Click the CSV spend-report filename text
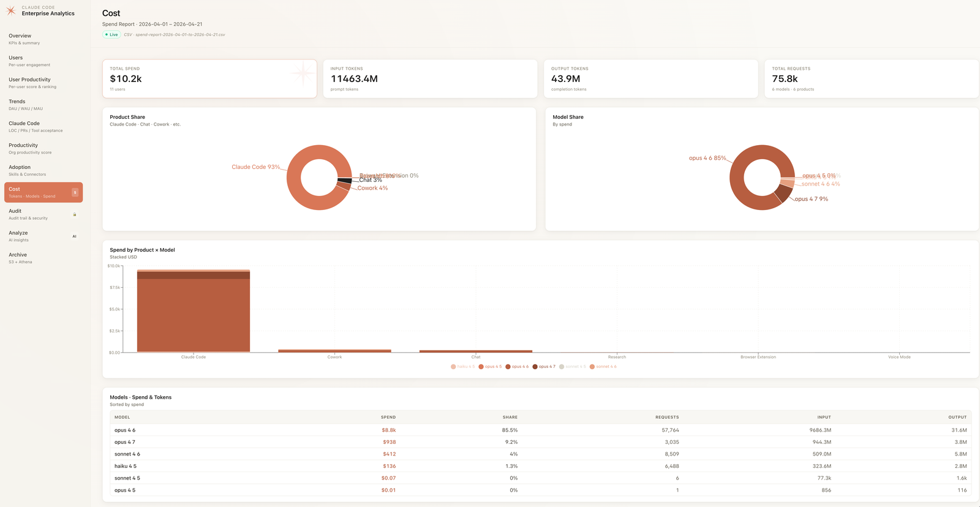 click(175, 35)
